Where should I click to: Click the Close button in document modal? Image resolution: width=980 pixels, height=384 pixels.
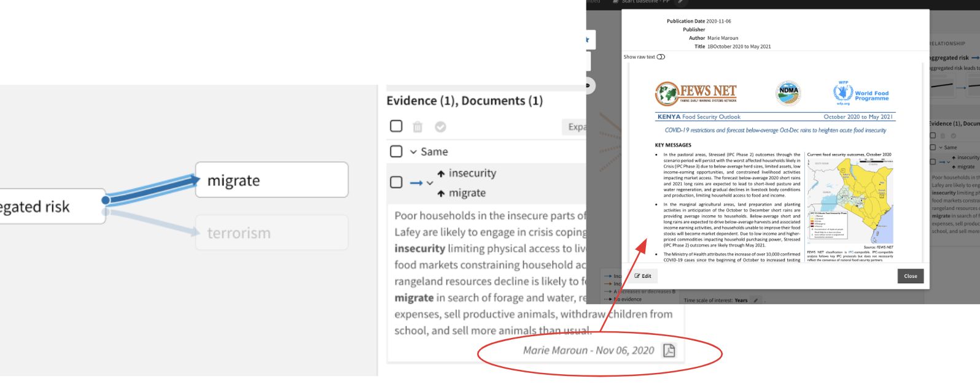(x=910, y=276)
